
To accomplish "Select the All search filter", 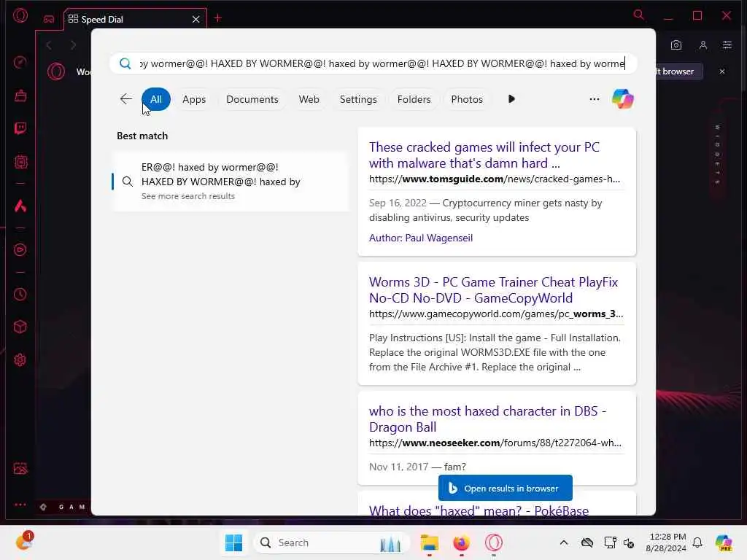I will point(156,99).
